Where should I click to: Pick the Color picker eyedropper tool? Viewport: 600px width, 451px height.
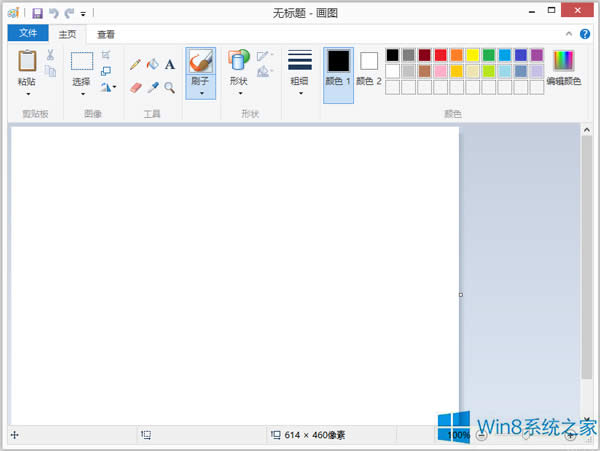[x=152, y=88]
